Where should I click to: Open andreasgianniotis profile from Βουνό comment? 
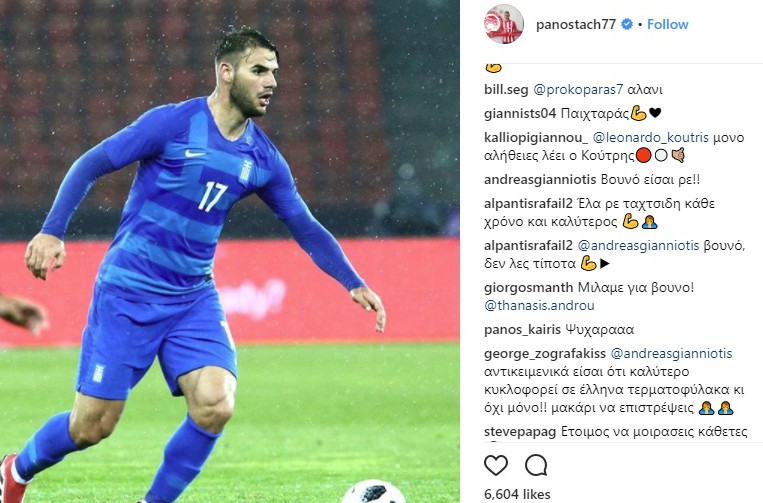click(540, 180)
